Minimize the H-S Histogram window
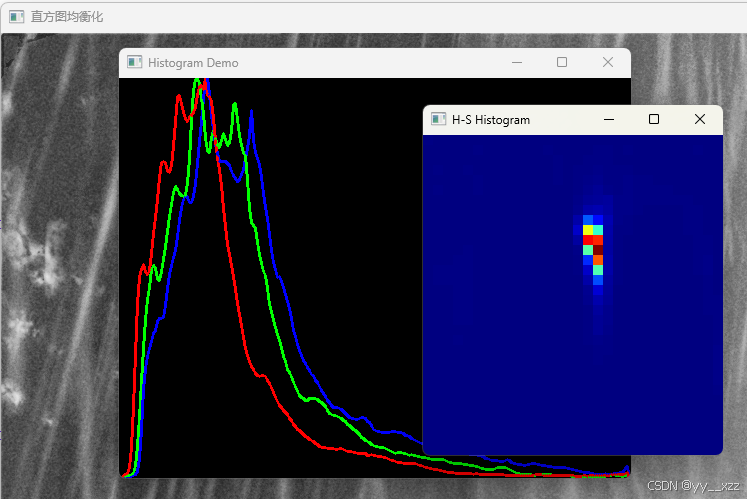 point(609,119)
